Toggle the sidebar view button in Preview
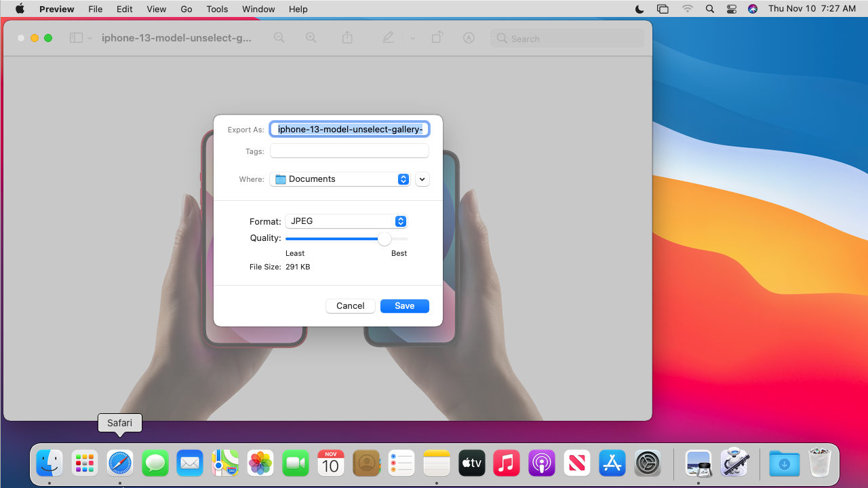The height and width of the screenshot is (488, 868). pyautogui.click(x=77, y=38)
